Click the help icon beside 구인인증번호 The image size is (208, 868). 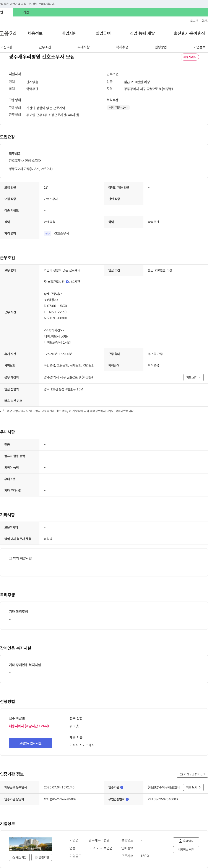(127, 799)
